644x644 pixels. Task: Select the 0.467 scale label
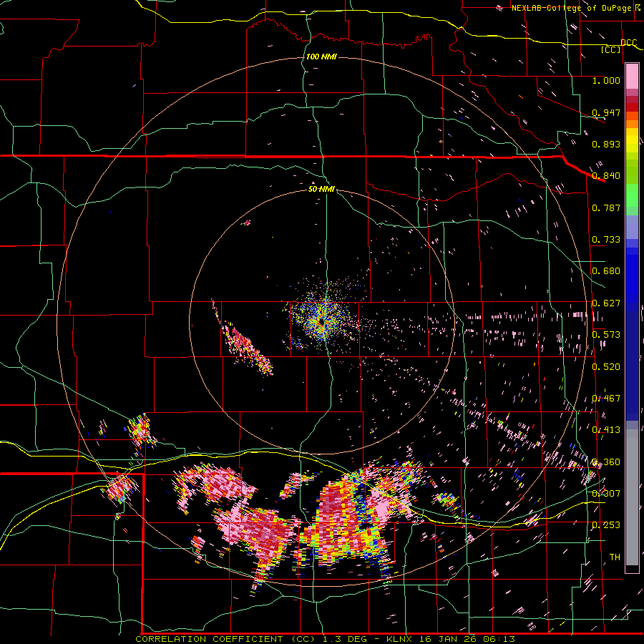click(x=606, y=399)
